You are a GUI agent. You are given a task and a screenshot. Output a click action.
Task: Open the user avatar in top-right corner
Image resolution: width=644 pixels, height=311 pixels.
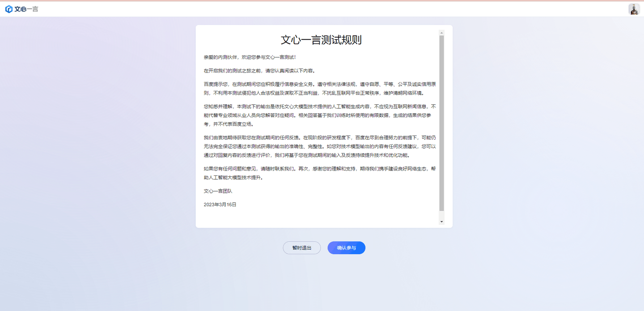click(x=634, y=9)
